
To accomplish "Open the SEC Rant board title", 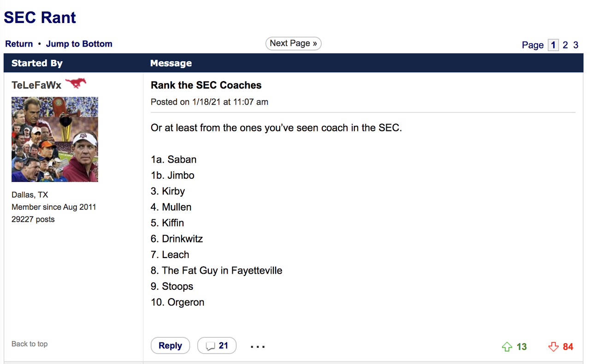I will pos(40,18).
